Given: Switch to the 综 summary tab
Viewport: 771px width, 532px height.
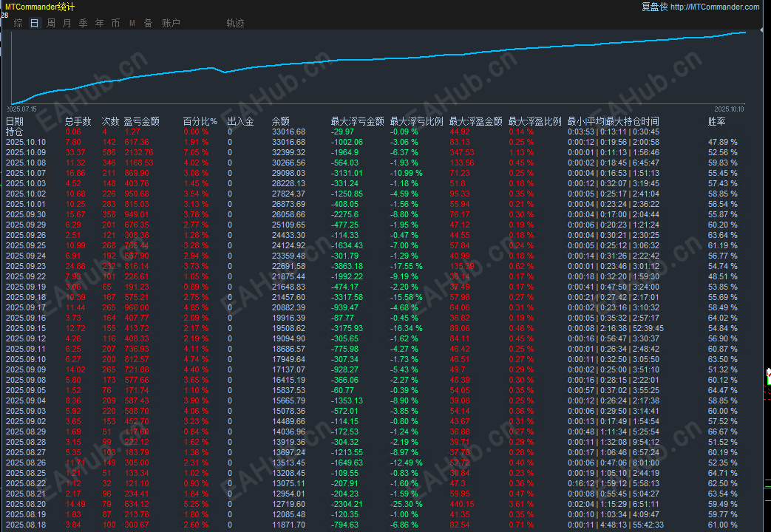Looking at the screenshot, I should click(x=18, y=23).
